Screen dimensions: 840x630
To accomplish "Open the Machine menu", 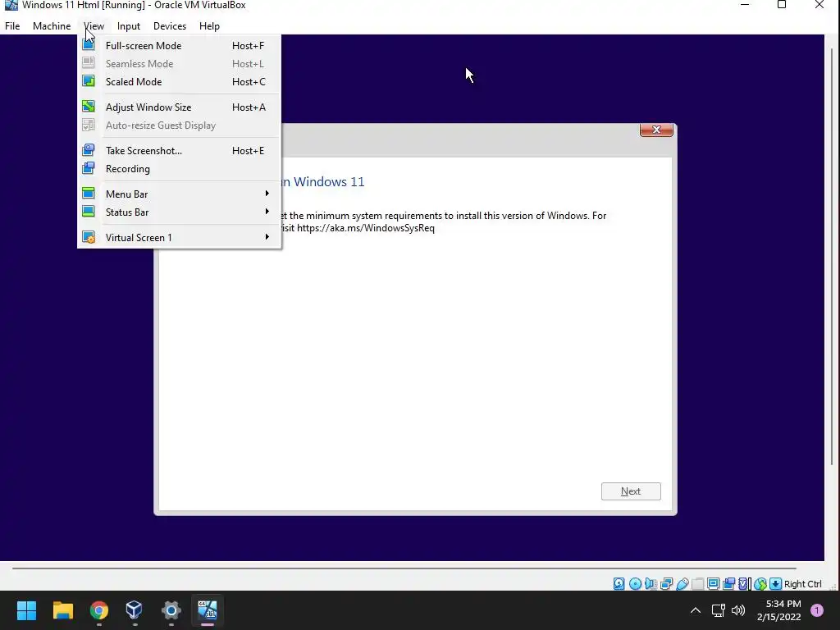I will click(x=52, y=25).
